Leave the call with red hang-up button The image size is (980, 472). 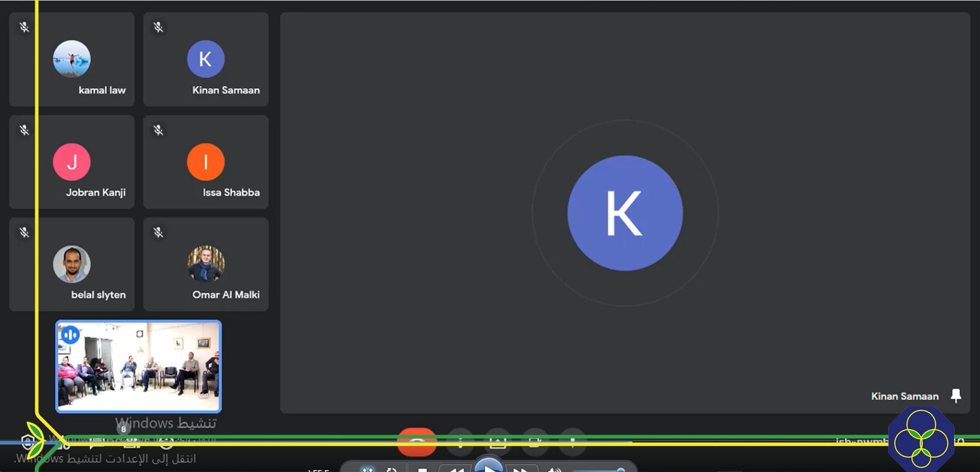pos(416,441)
